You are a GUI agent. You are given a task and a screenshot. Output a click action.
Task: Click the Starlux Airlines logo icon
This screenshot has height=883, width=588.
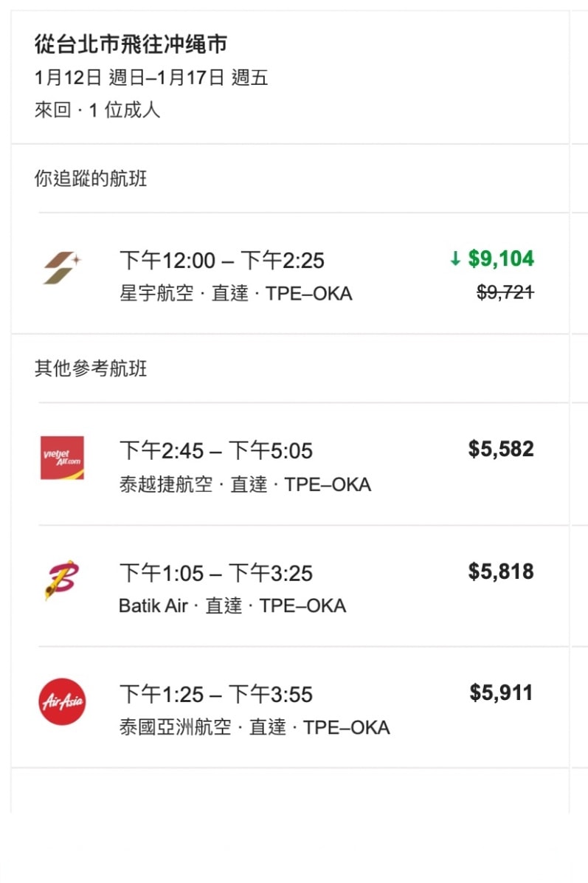[x=62, y=268]
